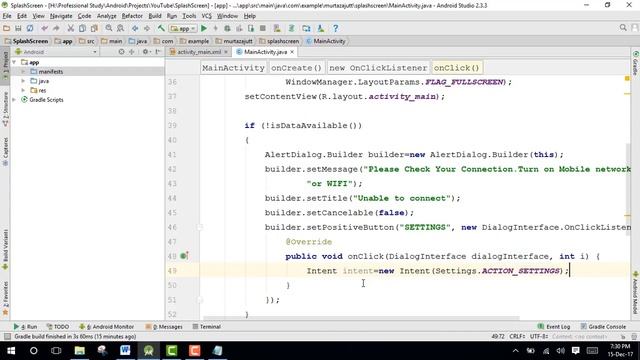Open Microsoft Word from the taskbar
The image size is (640, 360).
pyautogui.click(x=125, y=350)
